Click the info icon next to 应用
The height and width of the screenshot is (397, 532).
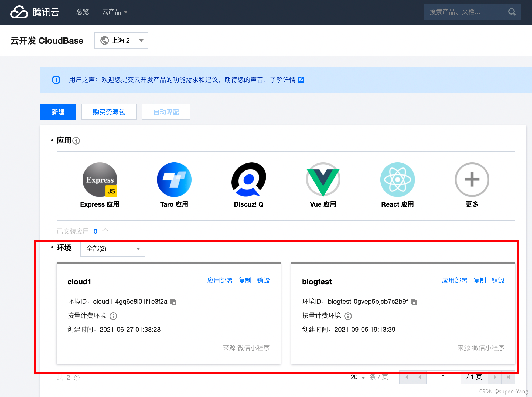[x=76, y=141]
